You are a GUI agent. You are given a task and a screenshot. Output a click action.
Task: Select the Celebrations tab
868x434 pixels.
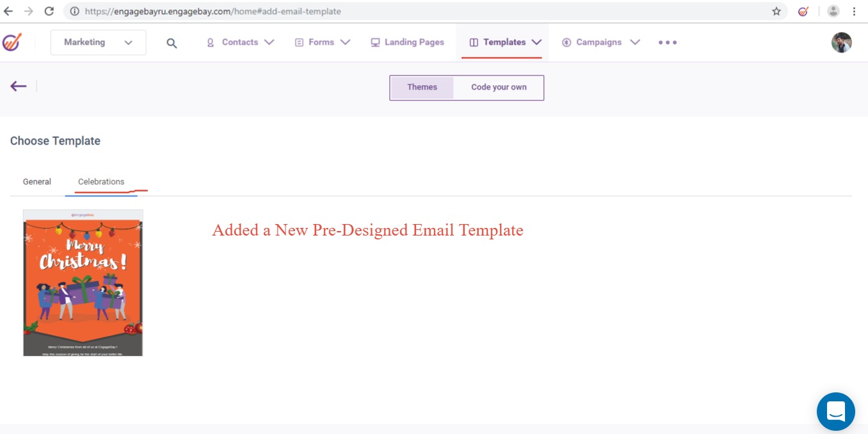[x=101, y=182]
